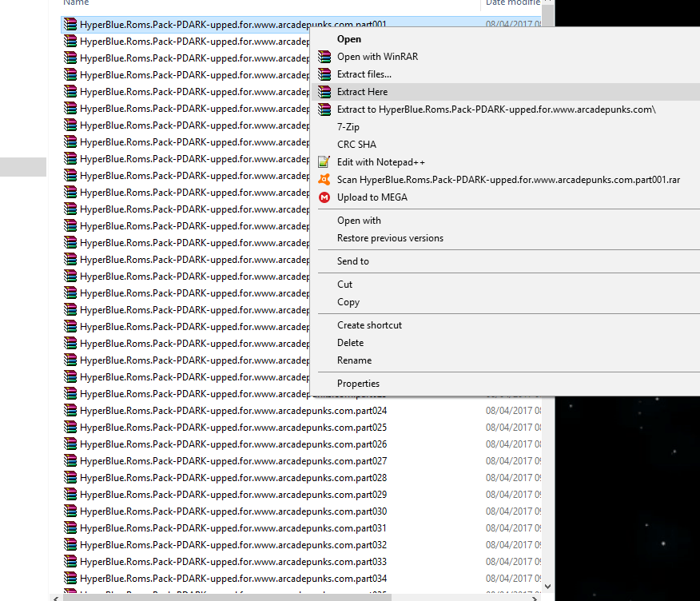This screenshot has width=700, height=601.
Task: Choose Upload to MEGA
Action: pos(505,197)
